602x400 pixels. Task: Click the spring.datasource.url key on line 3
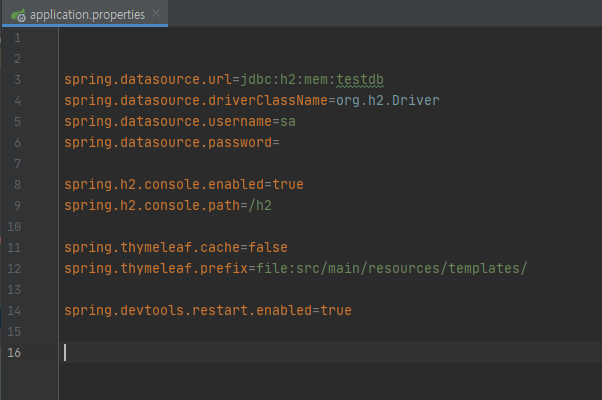[148, 80]
